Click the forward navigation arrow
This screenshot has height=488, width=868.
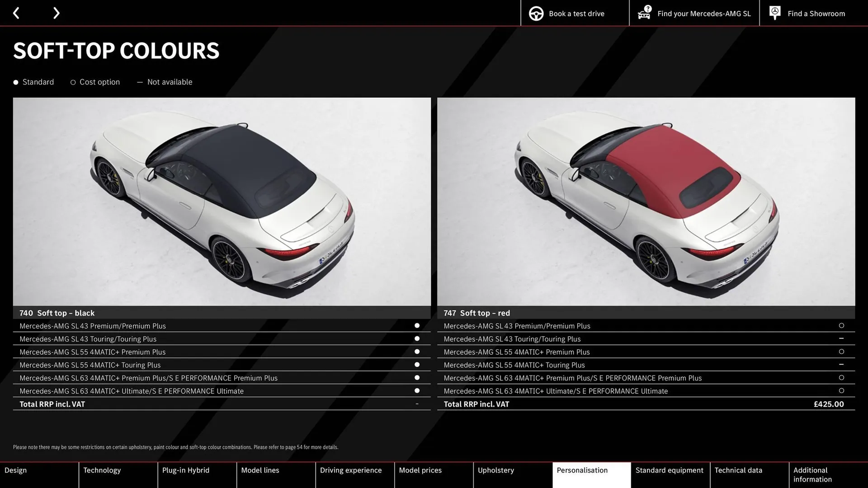coord(56,13)
